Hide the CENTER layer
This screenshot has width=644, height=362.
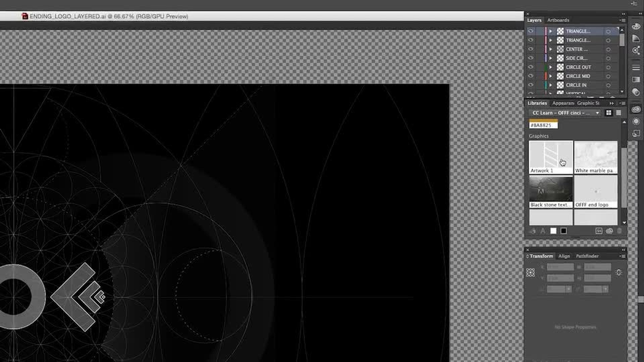(x=531, y=49)
